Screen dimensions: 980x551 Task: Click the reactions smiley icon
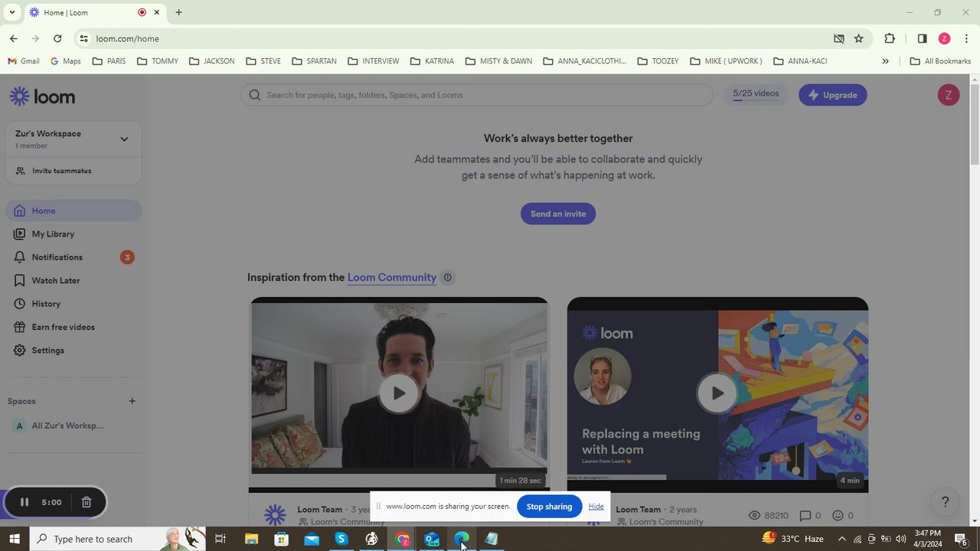pos(838,516)
